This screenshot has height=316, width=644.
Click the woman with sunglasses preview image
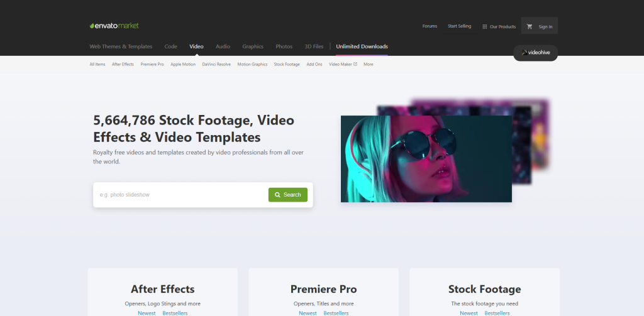[426, 159]
